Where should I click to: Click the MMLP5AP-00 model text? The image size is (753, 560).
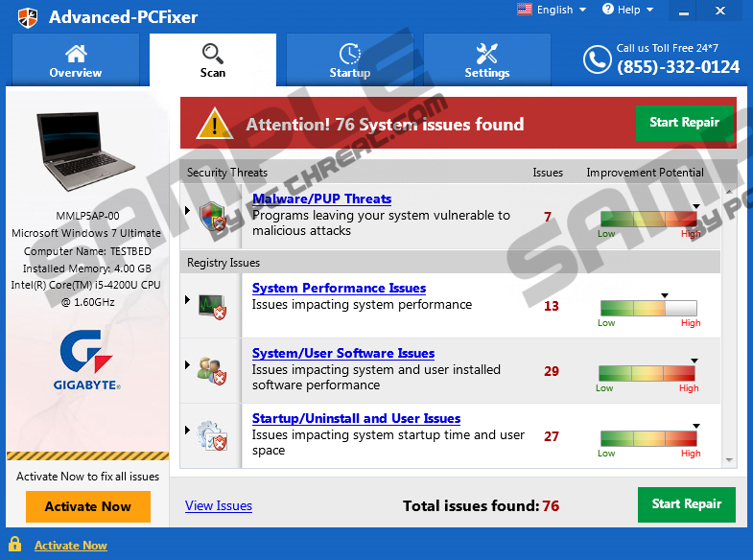[x=87, y=216]
